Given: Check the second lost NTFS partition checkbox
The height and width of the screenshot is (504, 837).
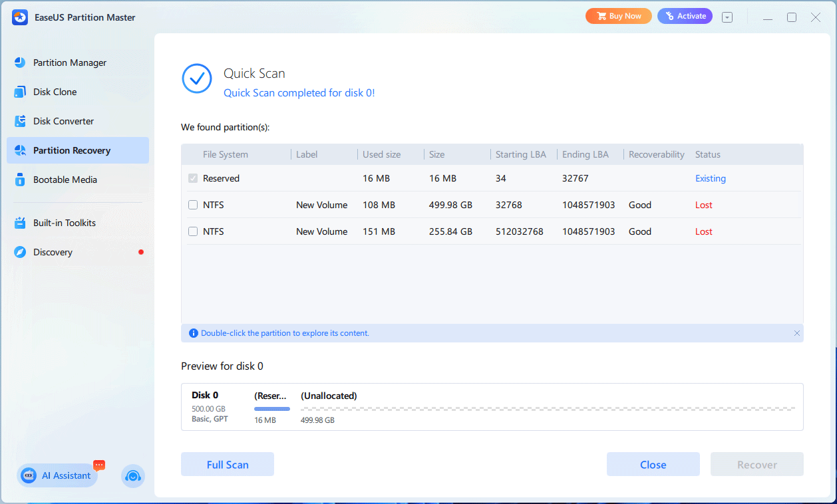Looking at the screenshot, I should [193, 231].
